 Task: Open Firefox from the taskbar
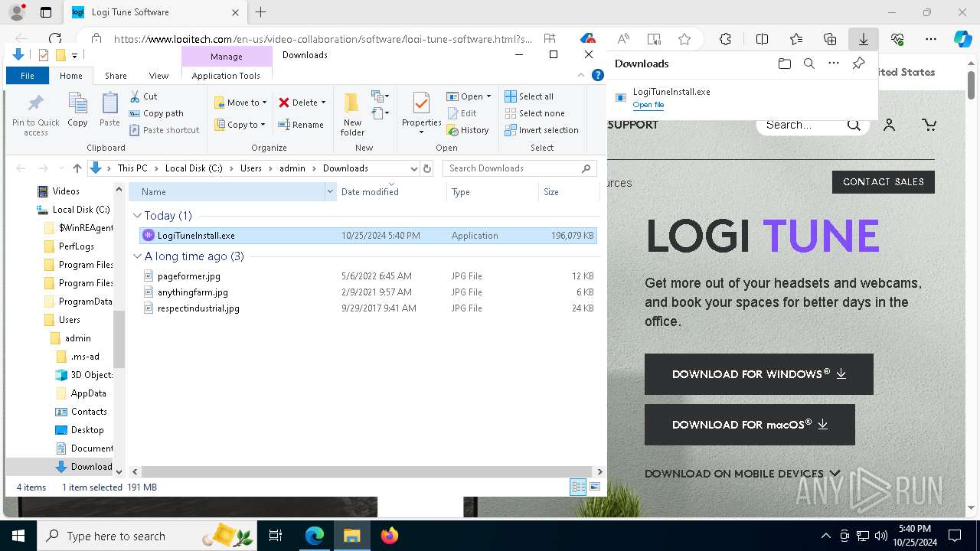(x=390, y=536)
